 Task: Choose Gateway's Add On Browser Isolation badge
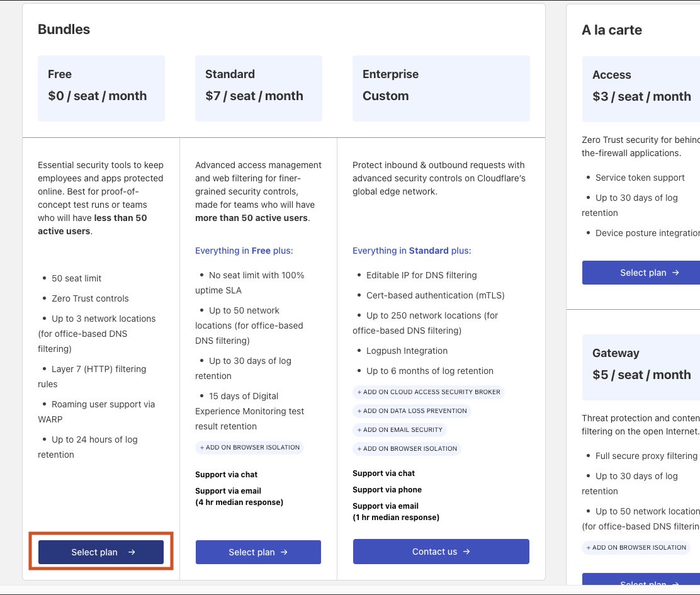pos(636,547)
